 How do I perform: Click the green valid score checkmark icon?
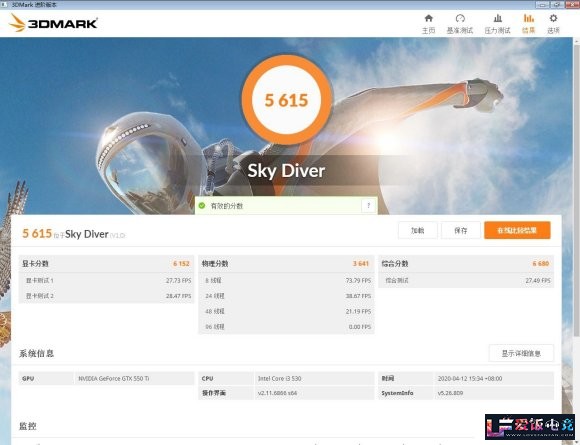click(x=202, y=206)
